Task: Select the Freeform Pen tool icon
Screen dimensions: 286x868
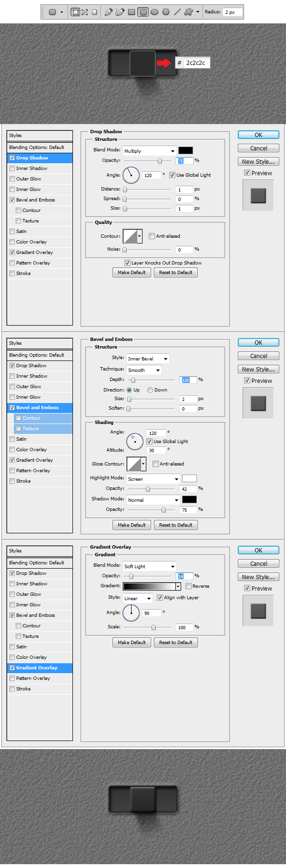Action: click(120, 12)
